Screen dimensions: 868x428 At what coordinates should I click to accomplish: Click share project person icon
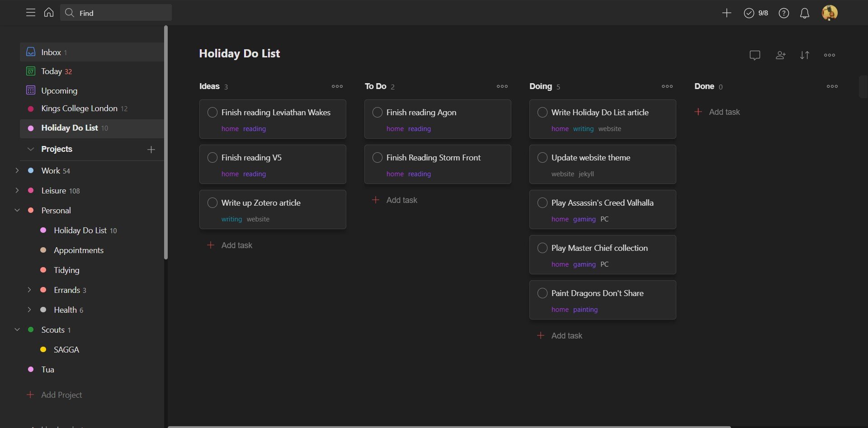click(x=780, y=55)
